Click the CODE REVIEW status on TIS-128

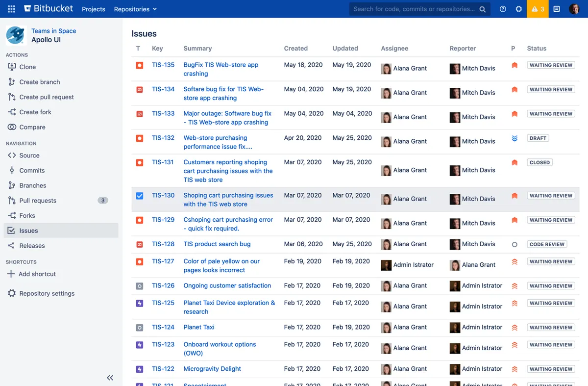pyautogui.click(x=547, y=244)
